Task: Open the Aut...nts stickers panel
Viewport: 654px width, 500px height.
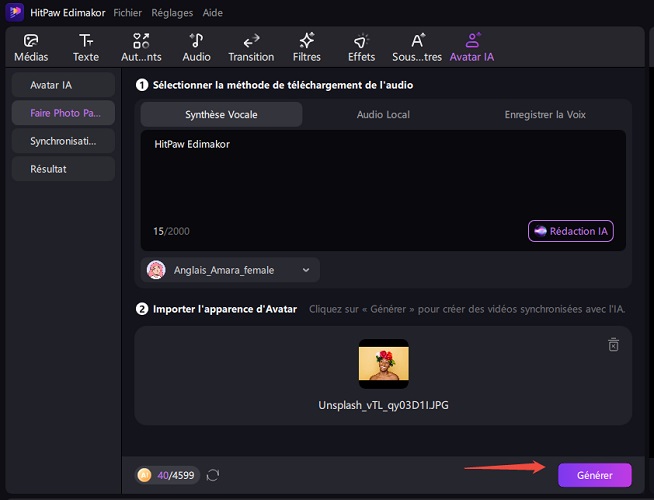Action: click(x=141, y=48)
